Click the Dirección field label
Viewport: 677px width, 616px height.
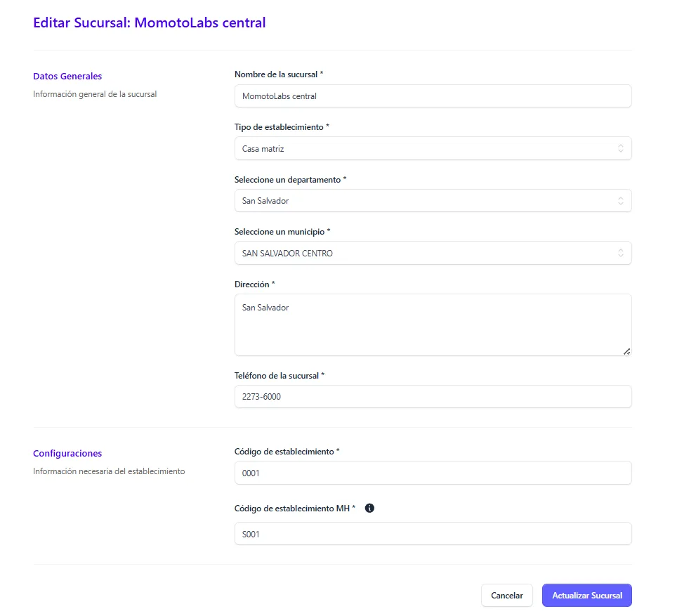coord(254,284)
